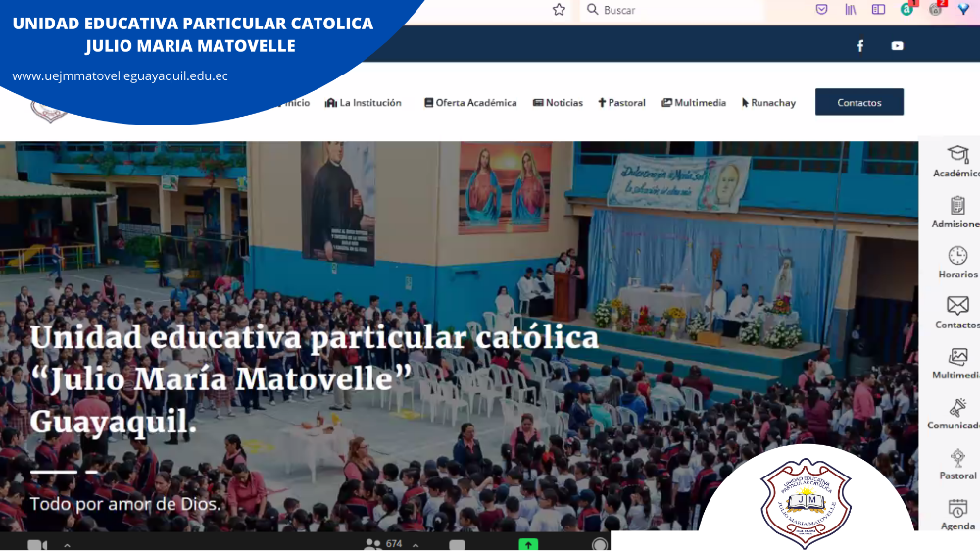
Task: Open the La Institución menu
Action: tap(364, 103)
